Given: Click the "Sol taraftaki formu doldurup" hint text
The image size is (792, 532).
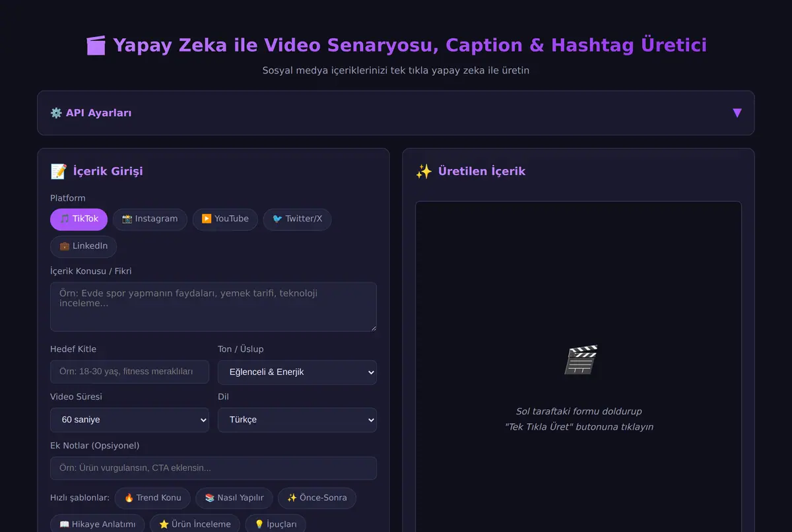Looking at the screenshot, I should 579,411.
